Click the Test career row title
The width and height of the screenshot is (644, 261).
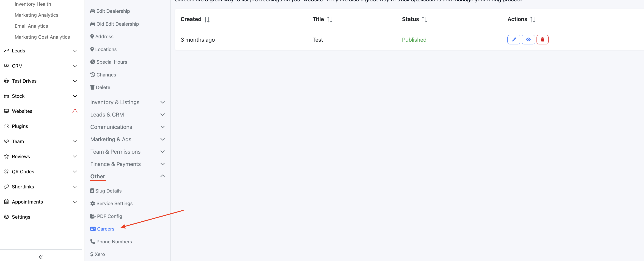317,40
